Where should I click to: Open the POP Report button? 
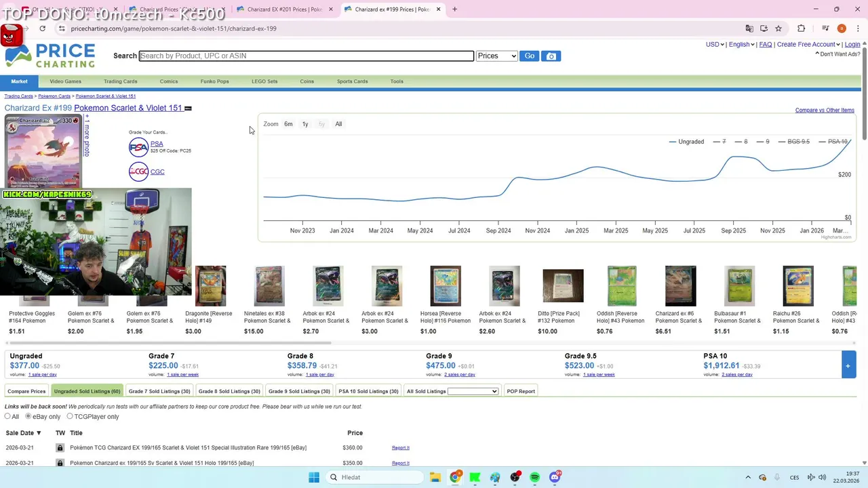pyautogui.click(x=521, y=391)
